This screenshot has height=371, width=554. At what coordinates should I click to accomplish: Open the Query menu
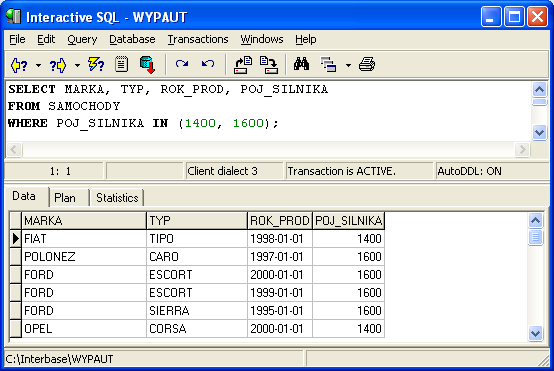(82, 39)
